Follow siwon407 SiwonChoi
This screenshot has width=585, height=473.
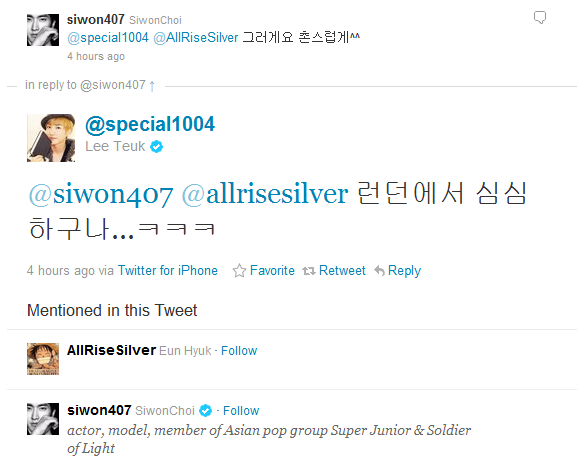[241, 411]
